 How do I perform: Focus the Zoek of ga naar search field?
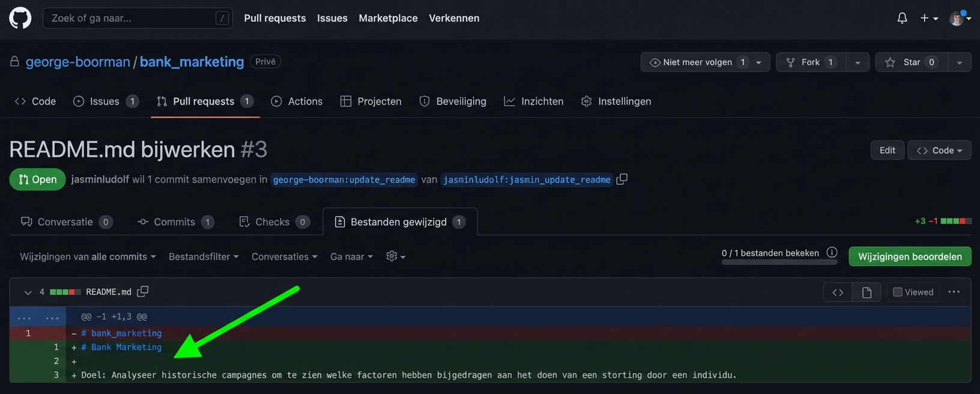[132, 18]
